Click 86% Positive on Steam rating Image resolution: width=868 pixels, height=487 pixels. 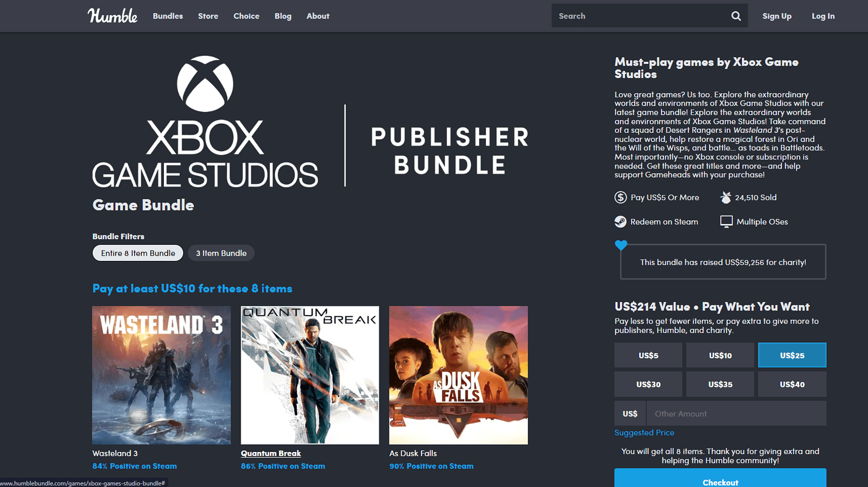point(283,466)
